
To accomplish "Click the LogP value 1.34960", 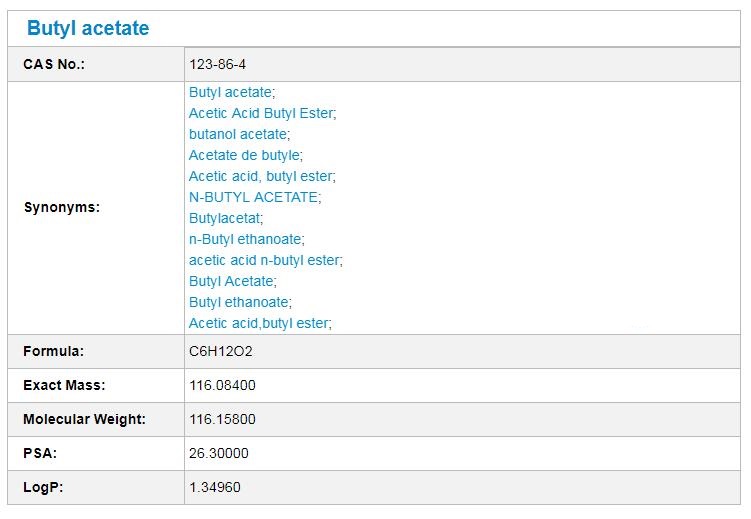I will click(x=214, y=487).
